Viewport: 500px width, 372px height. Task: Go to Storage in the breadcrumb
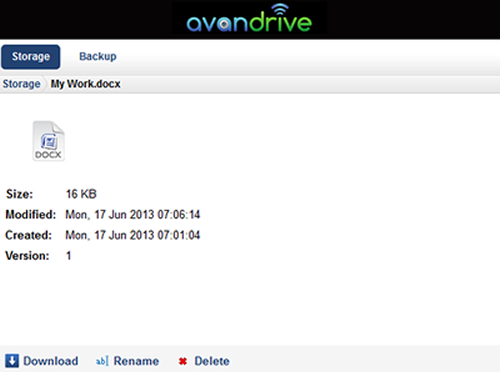tap(21, 84)
